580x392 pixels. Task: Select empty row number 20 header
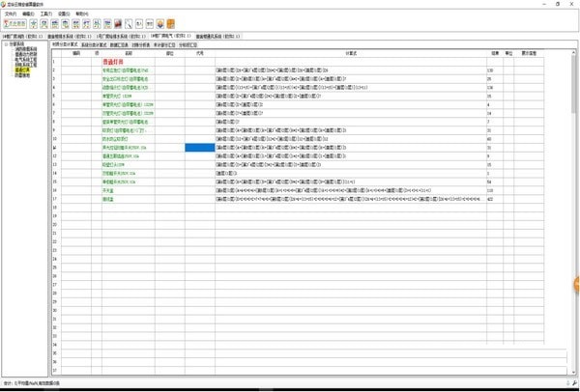click(56, 225)
